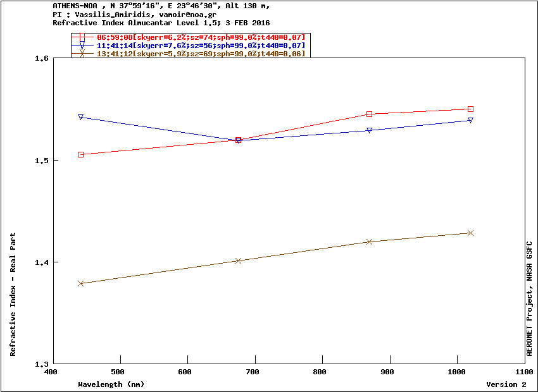The height and width of the screenshot is (392, 538).
Task: Select the red square data point at 440 nm
Action: pos(80,154)
